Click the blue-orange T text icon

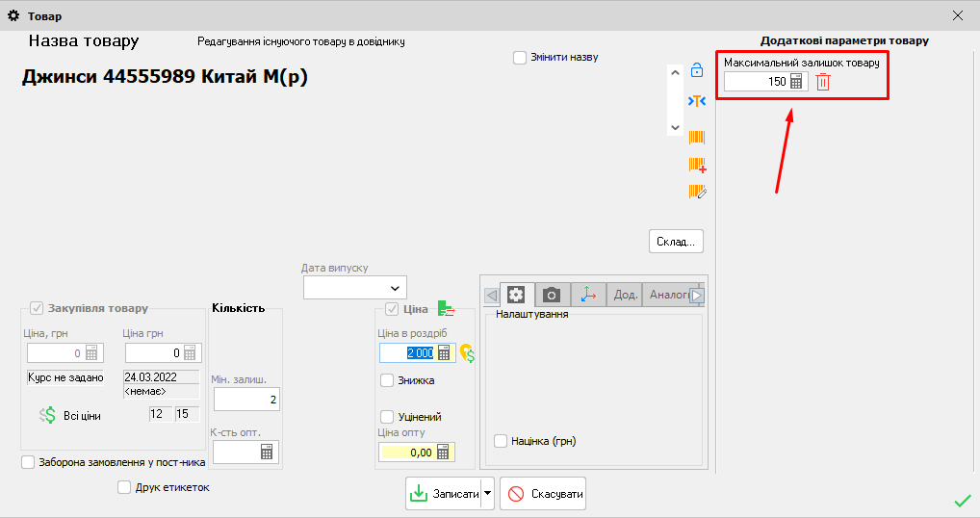(x=697, y=101)
